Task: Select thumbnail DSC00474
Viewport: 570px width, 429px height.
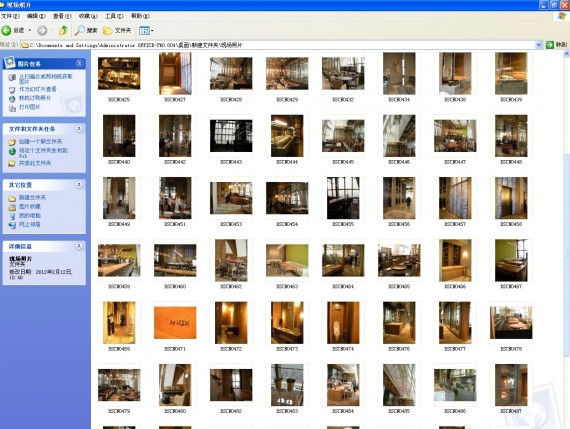Action: click(x=343, y=323)
